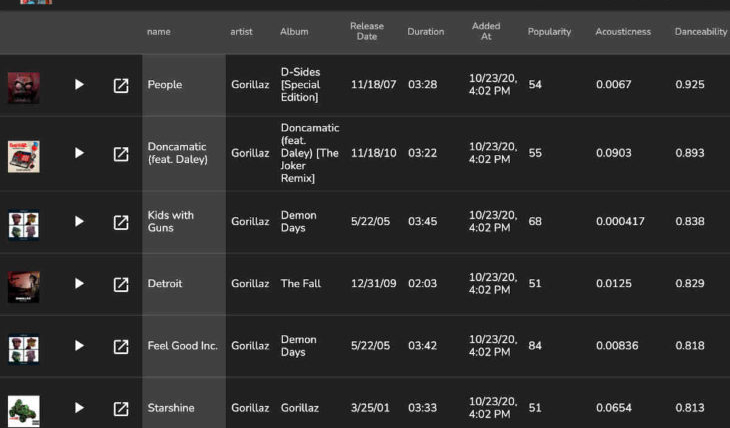The image size is (730, 428).
Task: Play the track Kids with Guns
Action: (79, 222)
